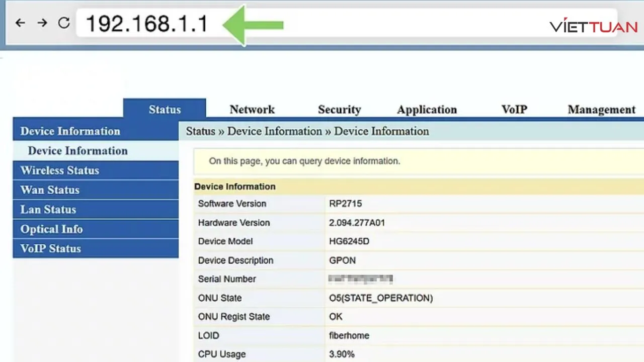This screenshot has height=362, width=644.
Task: Select Device Information sub-item in sidebar
Action: (x=78, y=151)
